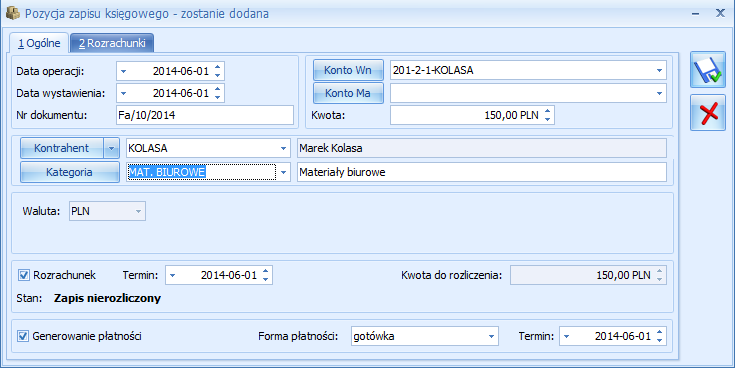Open calendar arrow for Data operacji
This screenshot has width=735, height=368.
pos(123,71)
